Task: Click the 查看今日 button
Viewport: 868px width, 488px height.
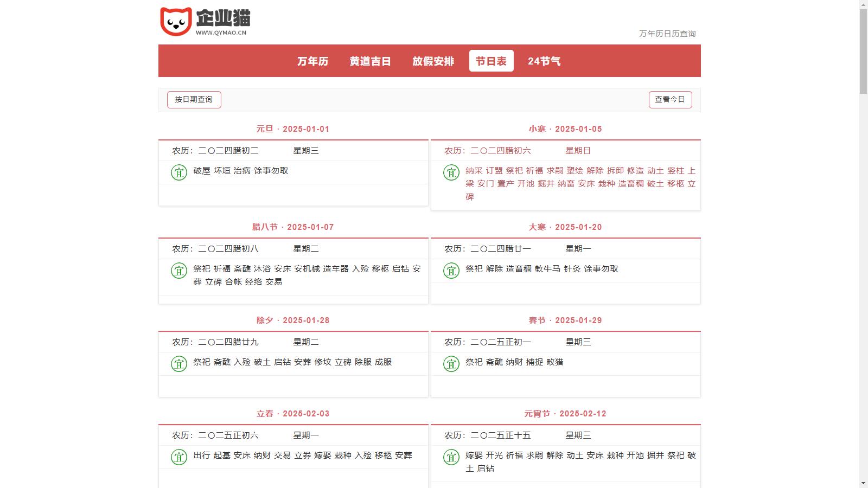Action: [670, 100]
